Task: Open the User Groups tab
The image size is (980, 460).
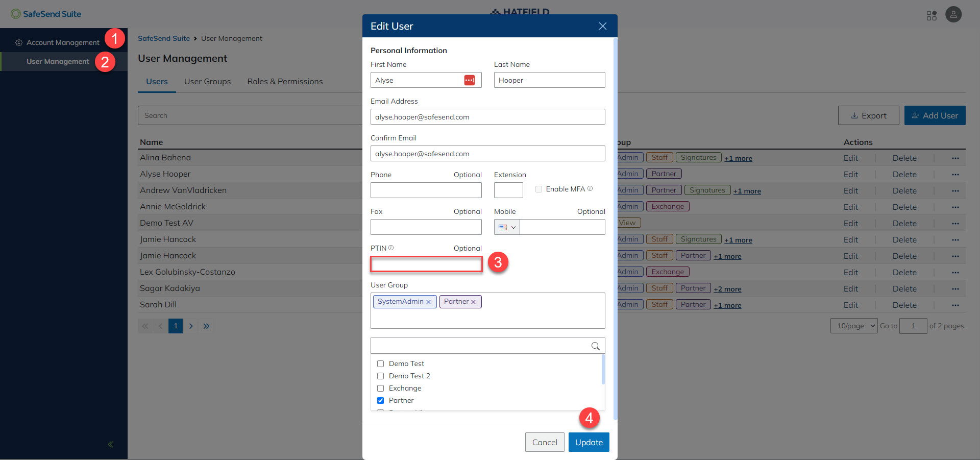Action: point(207,81)
